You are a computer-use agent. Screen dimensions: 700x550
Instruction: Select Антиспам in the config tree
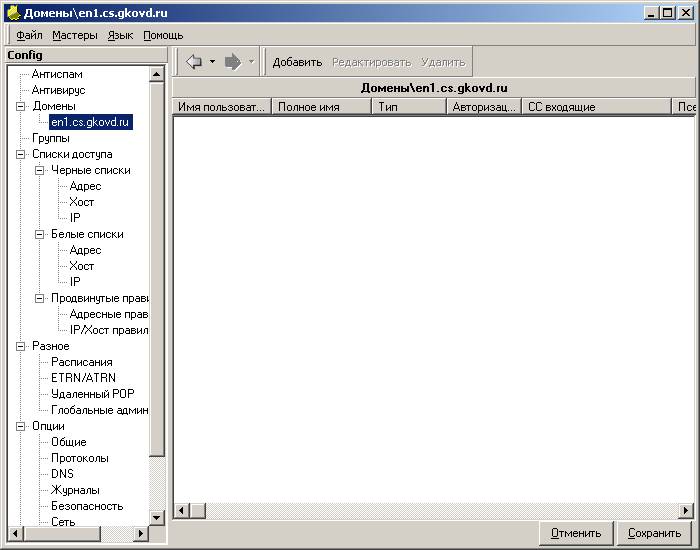(x=57, y=74)
